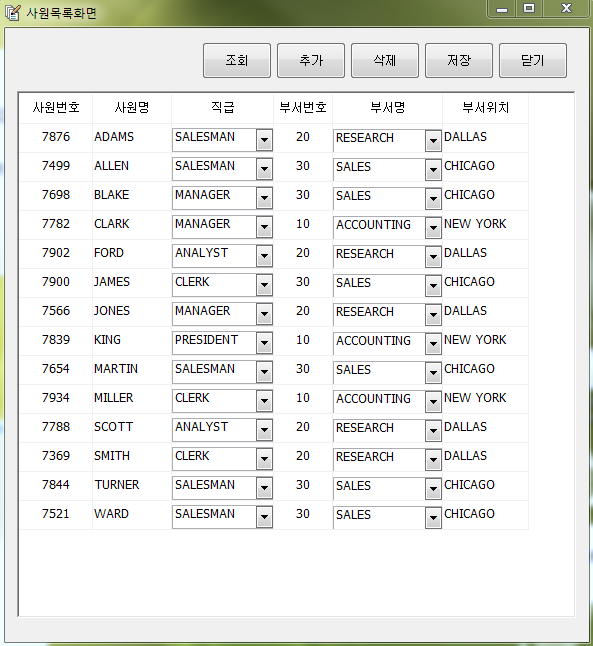Image resolution: width=593 pixels, height=646 pixels.
Task: Minimize the 사원목록화면 window
Action: (502, 9)
